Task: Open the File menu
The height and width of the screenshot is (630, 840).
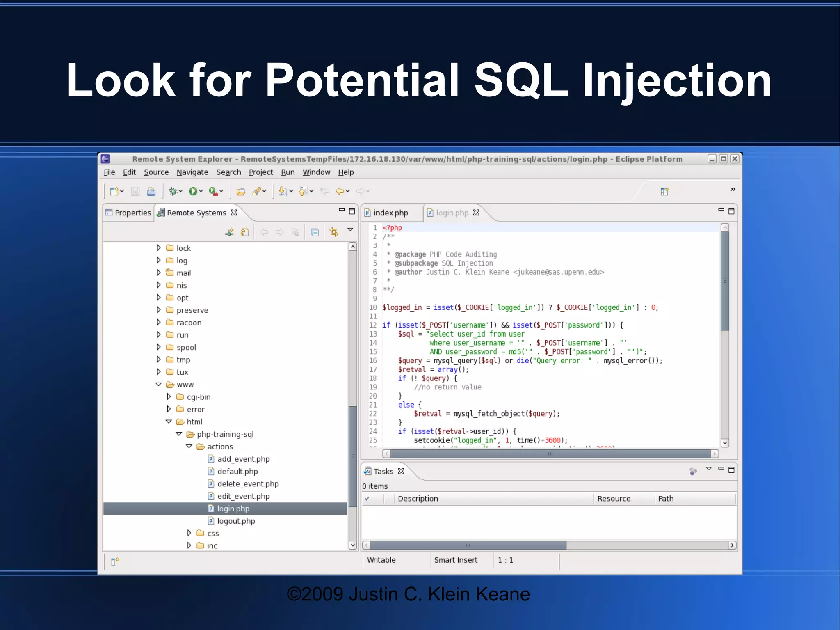Action: [x=109, y=172]
